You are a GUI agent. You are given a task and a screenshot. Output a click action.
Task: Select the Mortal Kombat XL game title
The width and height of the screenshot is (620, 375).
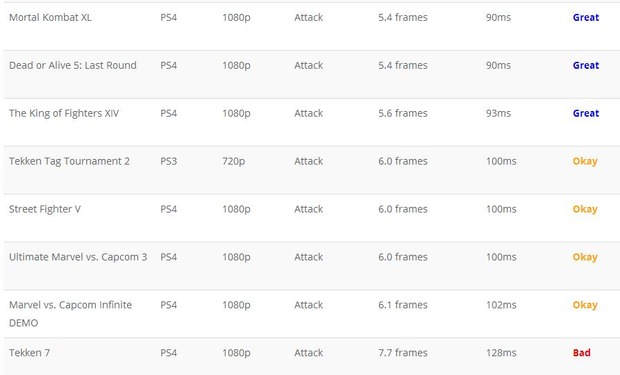(x=50, y=17)
